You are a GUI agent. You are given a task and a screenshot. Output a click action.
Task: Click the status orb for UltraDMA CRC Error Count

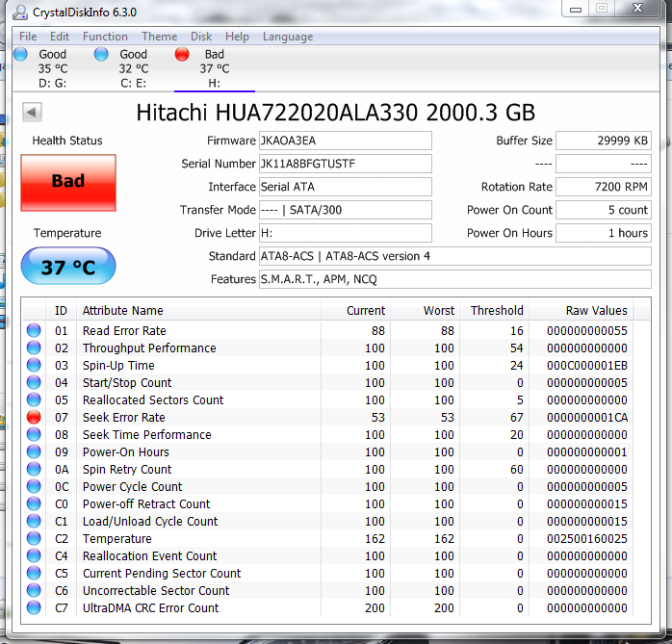[34, 607]
